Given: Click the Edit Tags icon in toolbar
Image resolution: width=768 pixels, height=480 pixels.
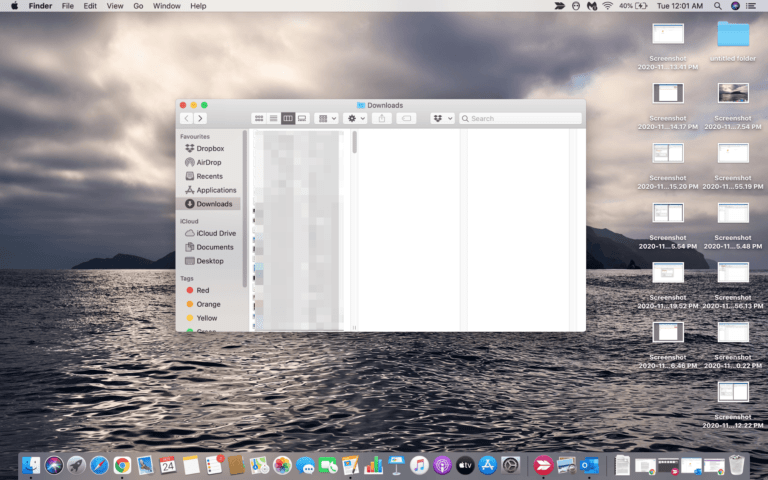Looking at the screenshot, I should (406, 118).
